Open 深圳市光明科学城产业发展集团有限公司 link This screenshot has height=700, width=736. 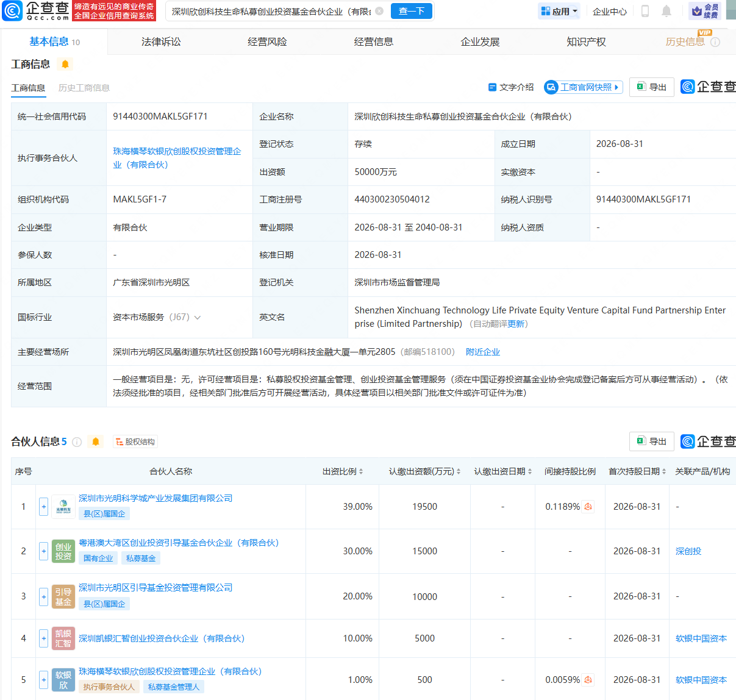[x=155, y=498]
